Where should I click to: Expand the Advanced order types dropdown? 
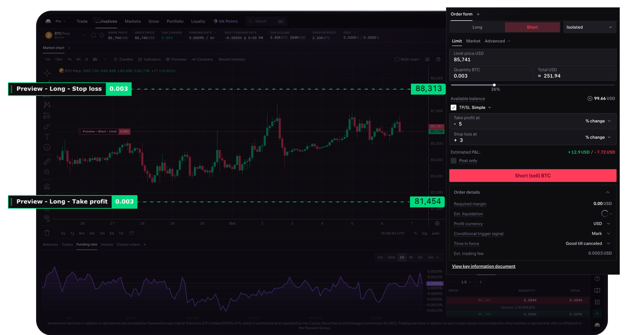(x=498, y=41)
